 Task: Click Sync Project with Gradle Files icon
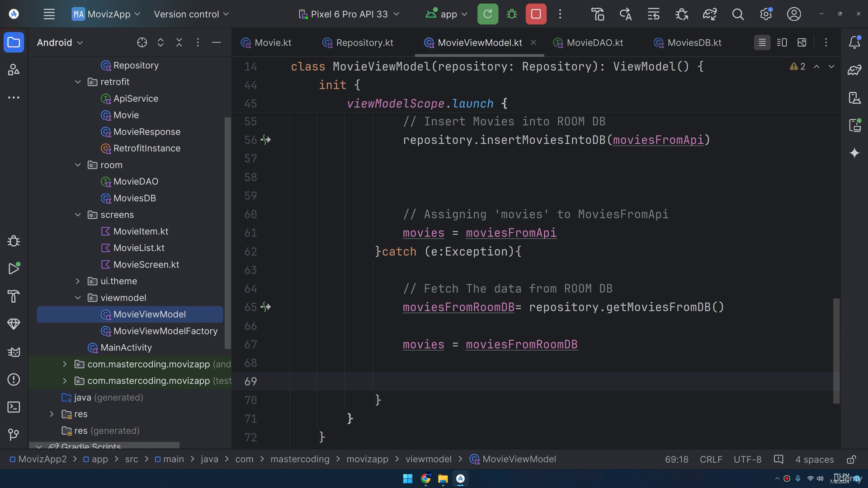[x=710, y=14]
